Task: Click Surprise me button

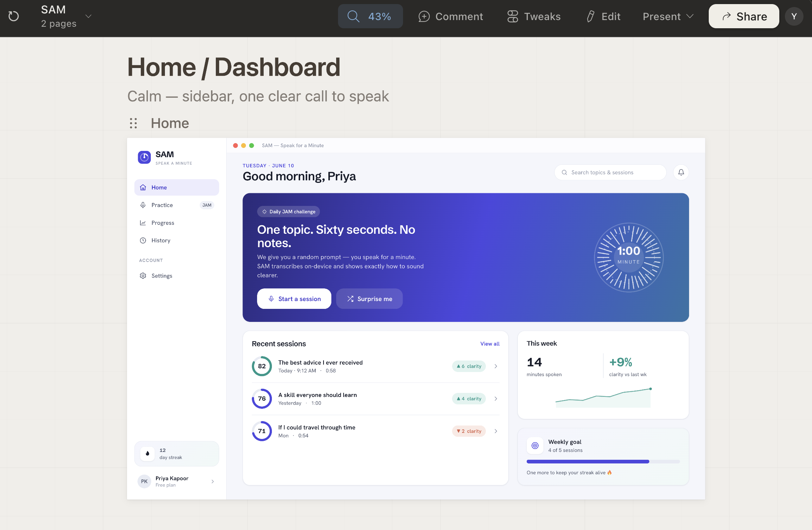Action: point(369,299)
